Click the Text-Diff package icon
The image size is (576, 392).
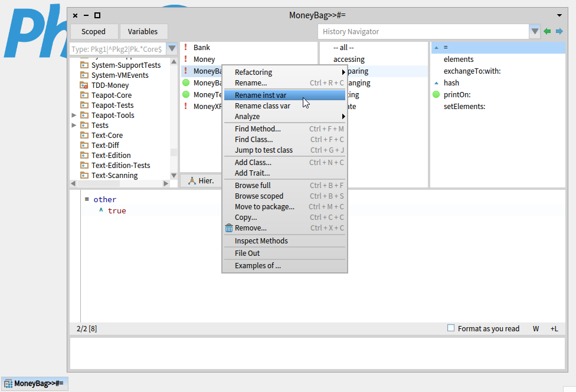pyautogui.click(x=84, y=146)
